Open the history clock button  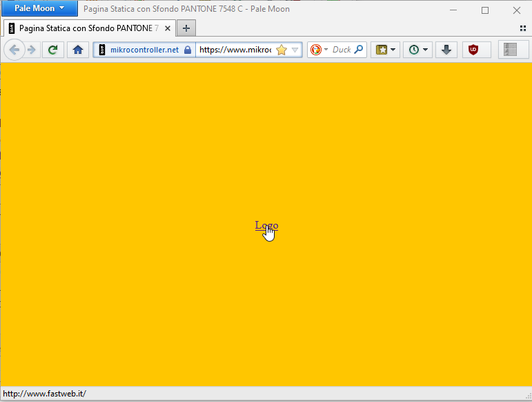point(413,50)
